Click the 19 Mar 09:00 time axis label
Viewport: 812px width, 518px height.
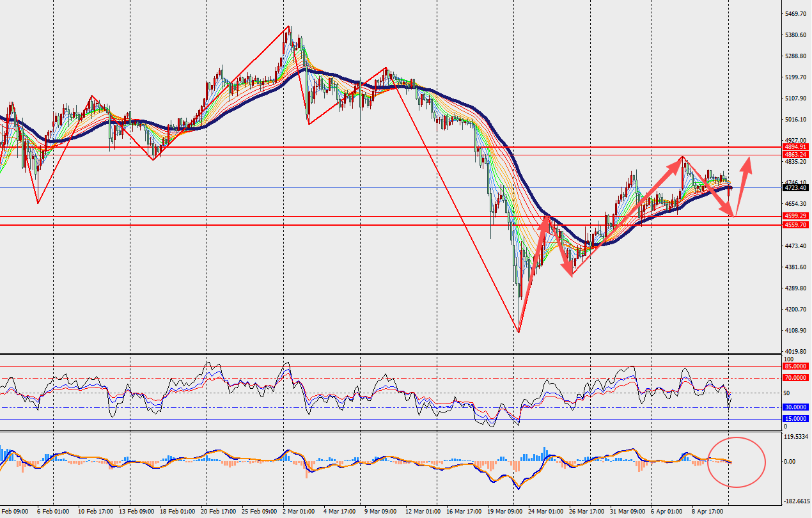(x=503, y=512)
